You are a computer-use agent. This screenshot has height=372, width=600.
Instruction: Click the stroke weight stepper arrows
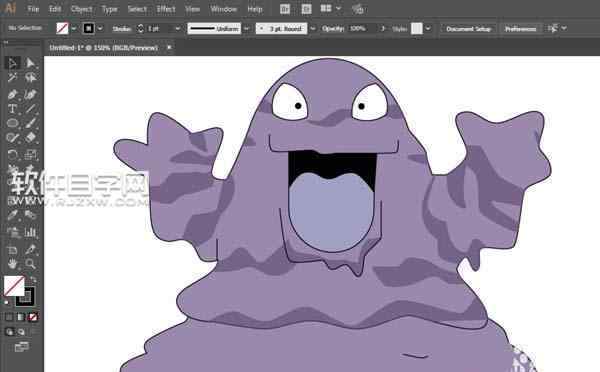[x=140, y=29]
